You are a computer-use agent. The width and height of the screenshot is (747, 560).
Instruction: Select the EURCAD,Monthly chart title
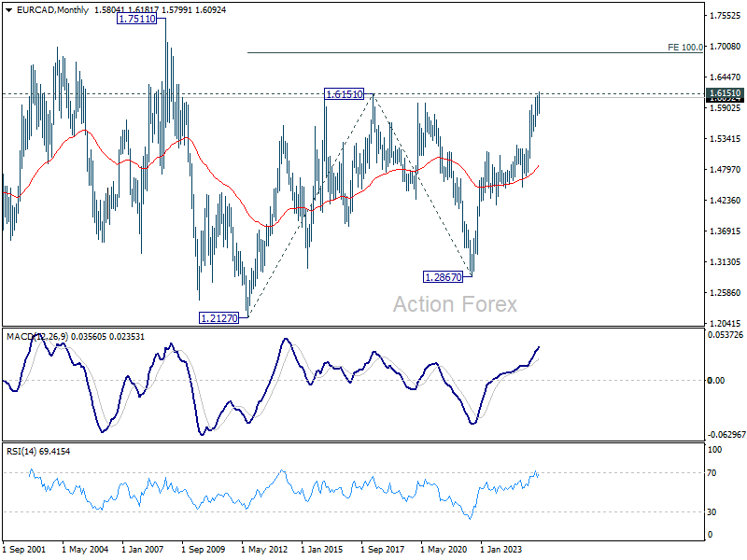tap(52, 10)
